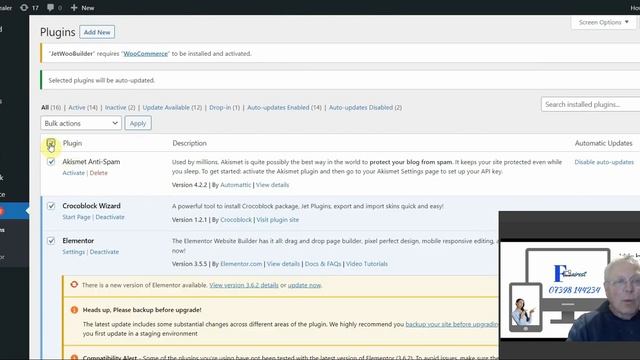Viewport: 640px width, 360px height.
Task: Click the Apply bulk action button
Action: pyautogui.click(x=138, y=123)
